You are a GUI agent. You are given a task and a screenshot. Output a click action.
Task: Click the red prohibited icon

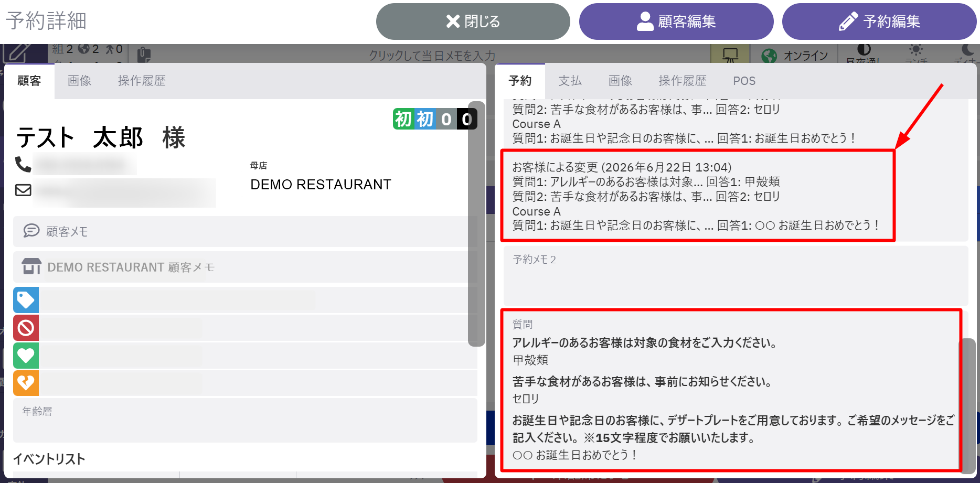coord(26,328)
